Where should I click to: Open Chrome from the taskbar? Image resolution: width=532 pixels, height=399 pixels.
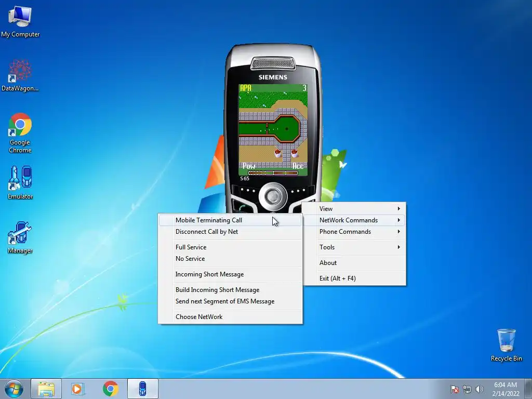click(110, 389)
